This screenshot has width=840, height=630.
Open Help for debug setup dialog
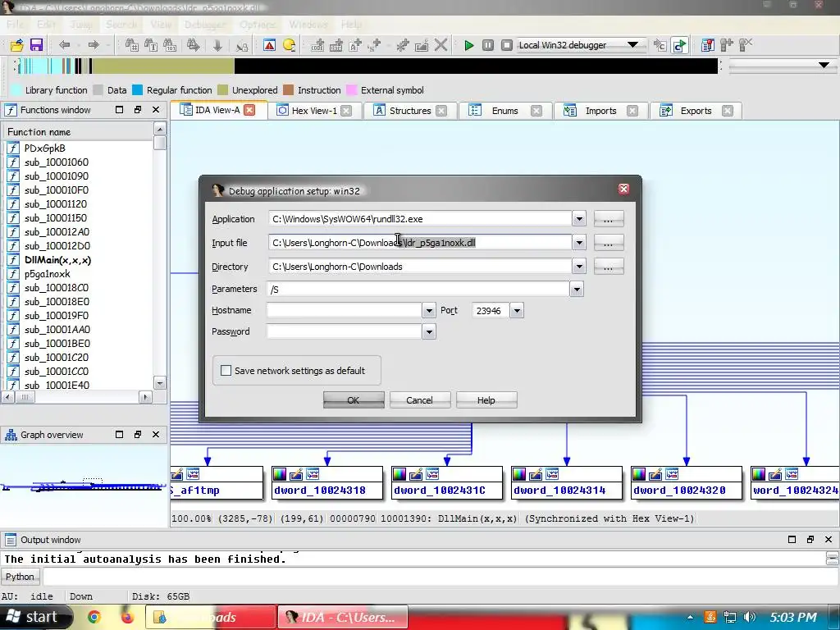point(486,400)
